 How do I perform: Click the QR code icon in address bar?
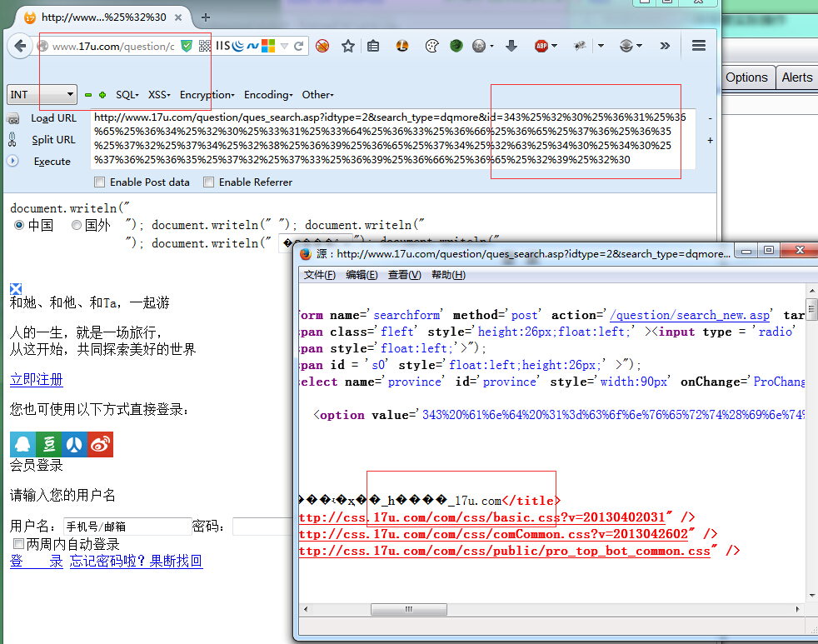tap(205, 46)
